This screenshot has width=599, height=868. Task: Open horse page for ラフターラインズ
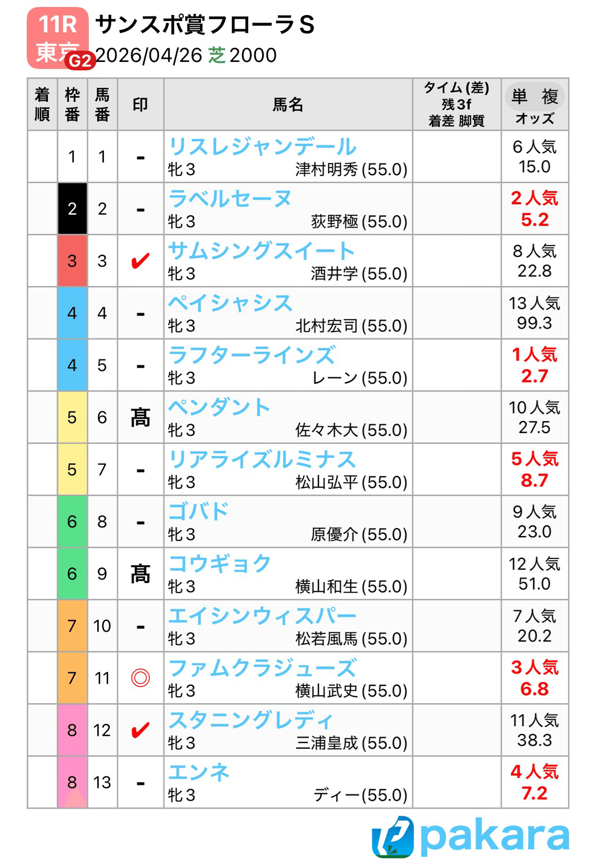(x=252, y=355)
